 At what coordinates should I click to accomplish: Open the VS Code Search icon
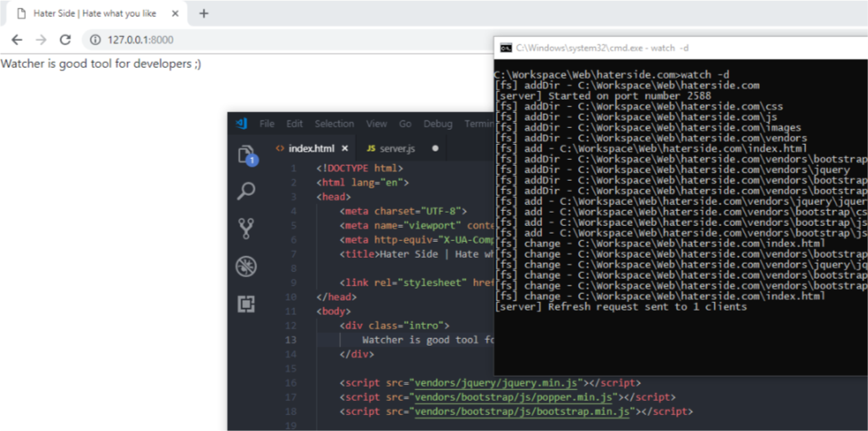click(245, 192)
